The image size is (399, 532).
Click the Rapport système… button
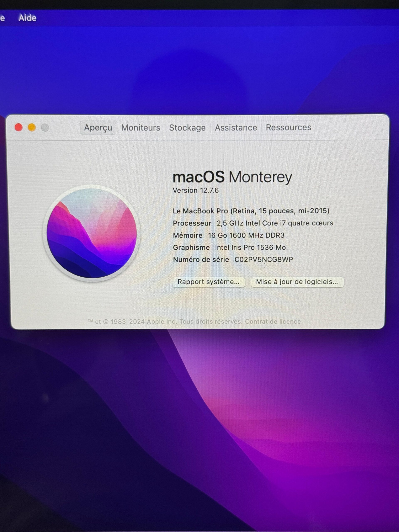(208, 282)
